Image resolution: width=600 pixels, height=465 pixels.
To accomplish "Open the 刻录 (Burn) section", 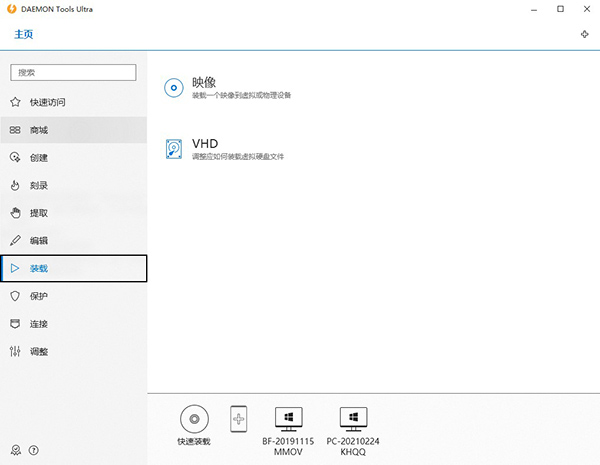I will [x=39, y=185].
